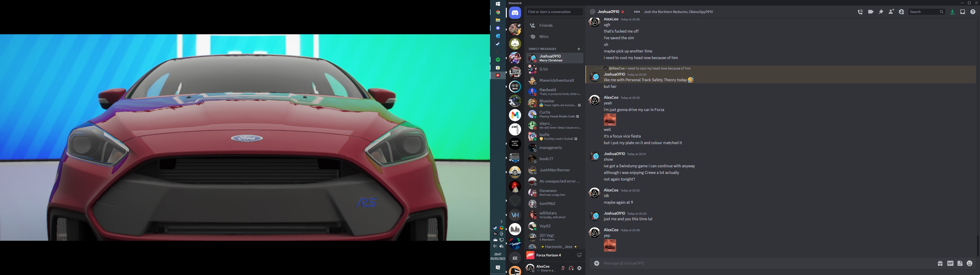Open the Friends tab
The image size is (980, 275).
click(546, 25)
